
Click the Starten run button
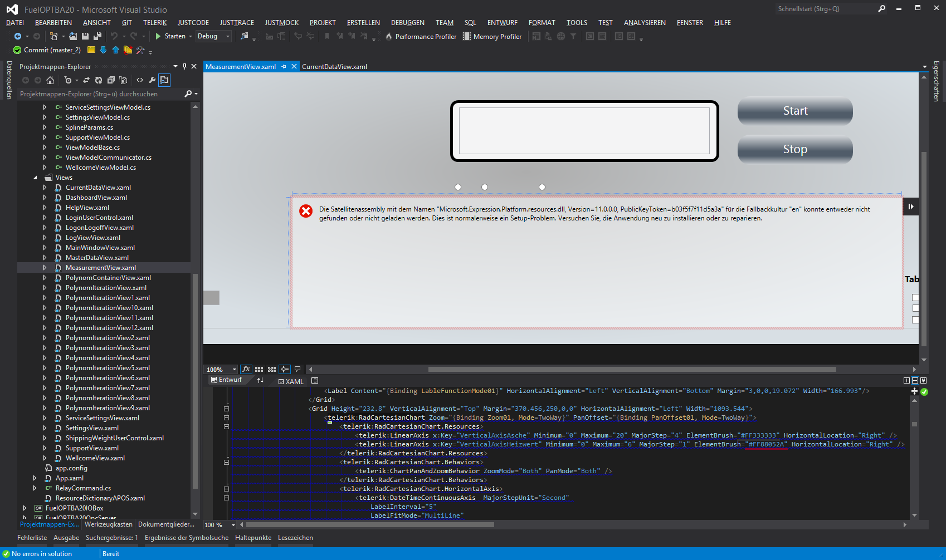pos(170,36)
